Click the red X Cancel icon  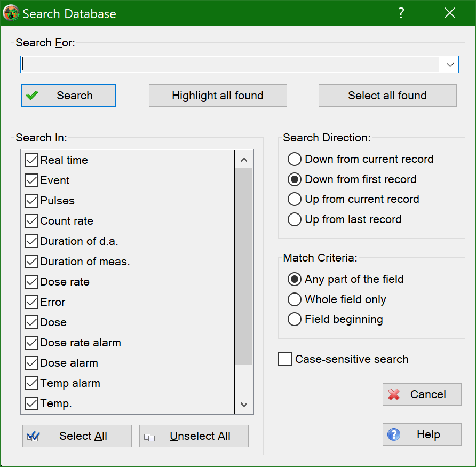pos(394,394)
